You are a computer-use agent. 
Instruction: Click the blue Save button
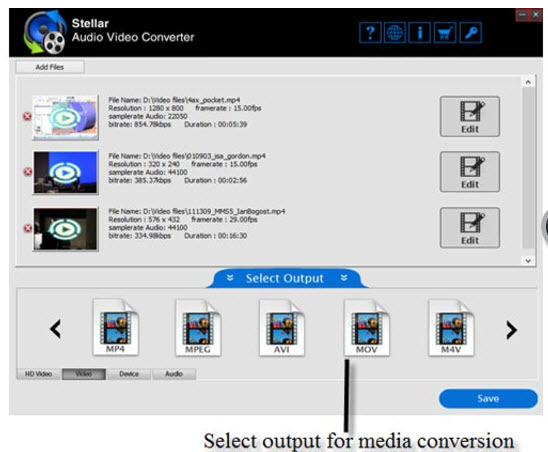coord(488,399)
